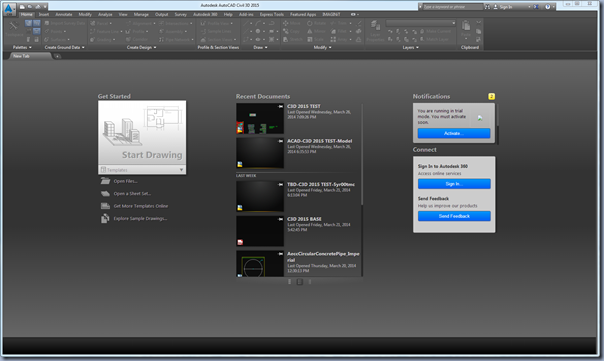Open Layer Properties manager
Image resolution: width=604 pixels, height=361 pixels.
coord(375,31)
